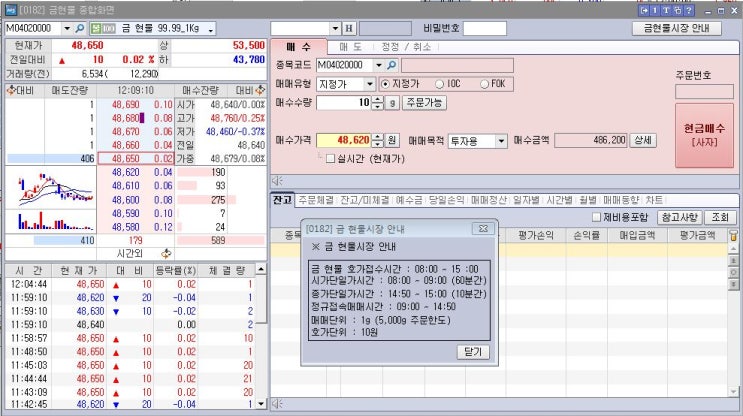Open help with the question mark icon
Screen dimensions: 743x416
[x=689, y=10]
